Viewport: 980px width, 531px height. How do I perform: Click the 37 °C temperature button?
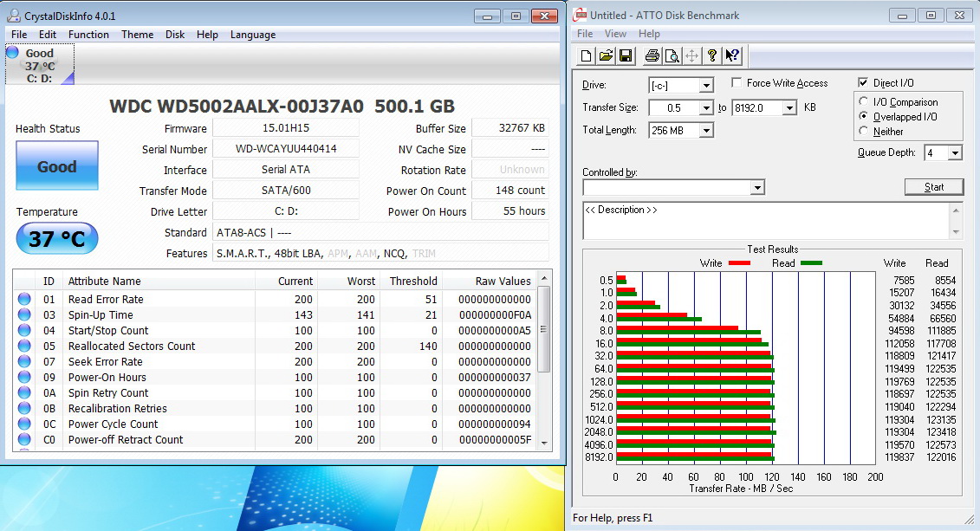(57, 238)
